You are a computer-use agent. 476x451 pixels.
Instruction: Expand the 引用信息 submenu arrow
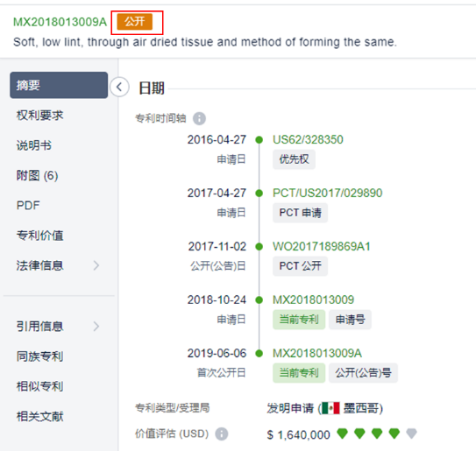pos(96,327)
